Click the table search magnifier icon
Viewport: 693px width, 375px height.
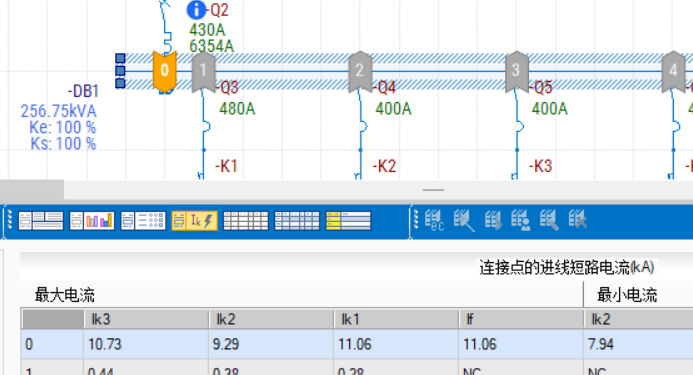[549, 220]
